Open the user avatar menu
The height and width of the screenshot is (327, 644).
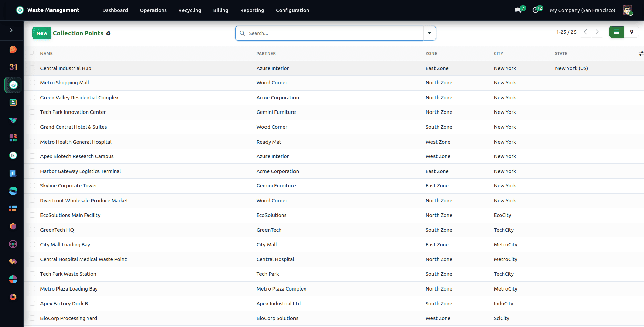pyautogui.click(x=627, y=10)
